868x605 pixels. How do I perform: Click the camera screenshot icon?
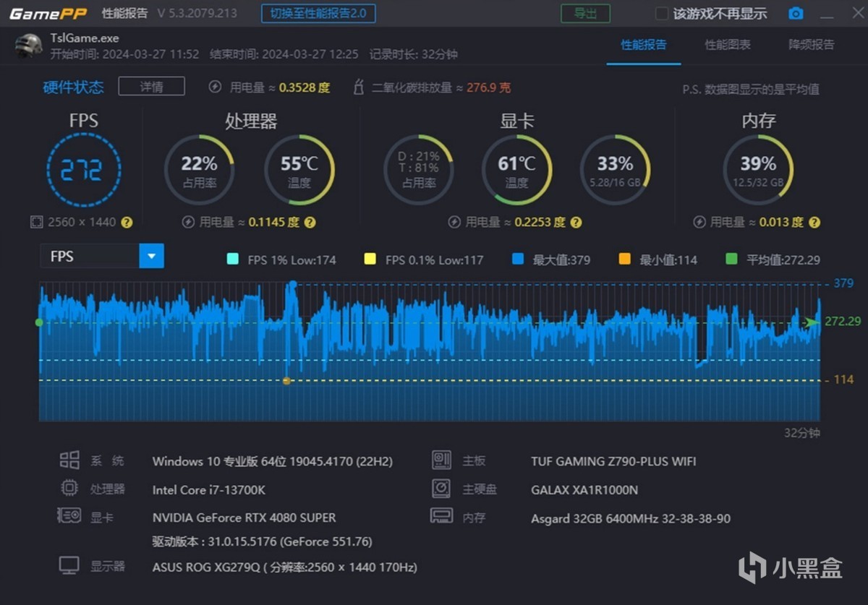(x=796, y=14)
